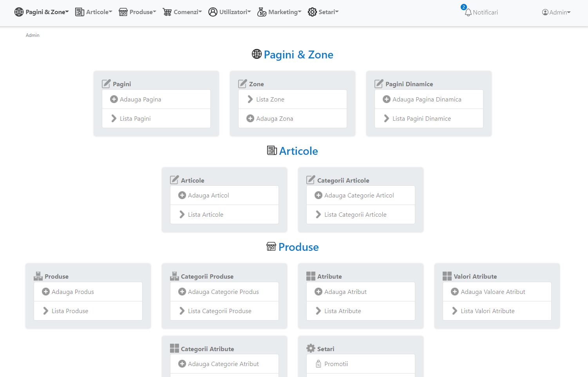Open the Produse section heading link

click(x=299, y=247)
